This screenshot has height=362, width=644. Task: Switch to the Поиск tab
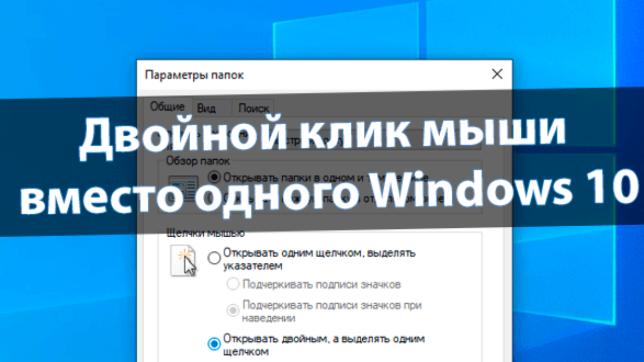coord(254,108)
